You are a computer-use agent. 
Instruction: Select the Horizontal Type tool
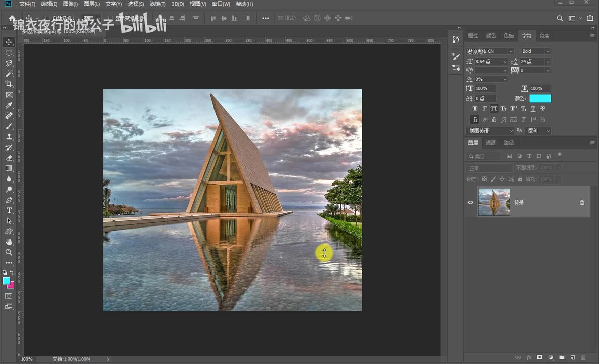tap(9, 211)
